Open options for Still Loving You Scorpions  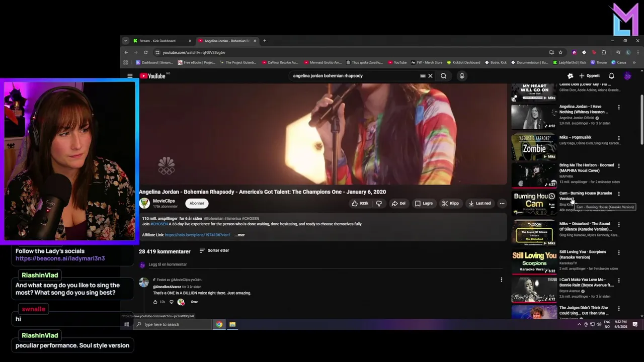pos(619,252)
